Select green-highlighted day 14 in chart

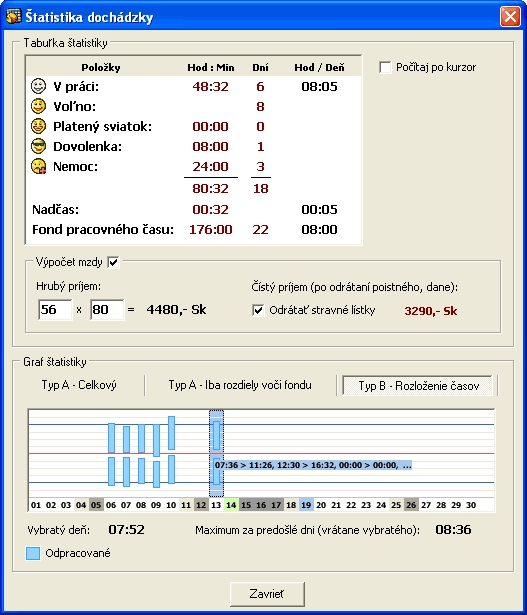tap(231, 505)
